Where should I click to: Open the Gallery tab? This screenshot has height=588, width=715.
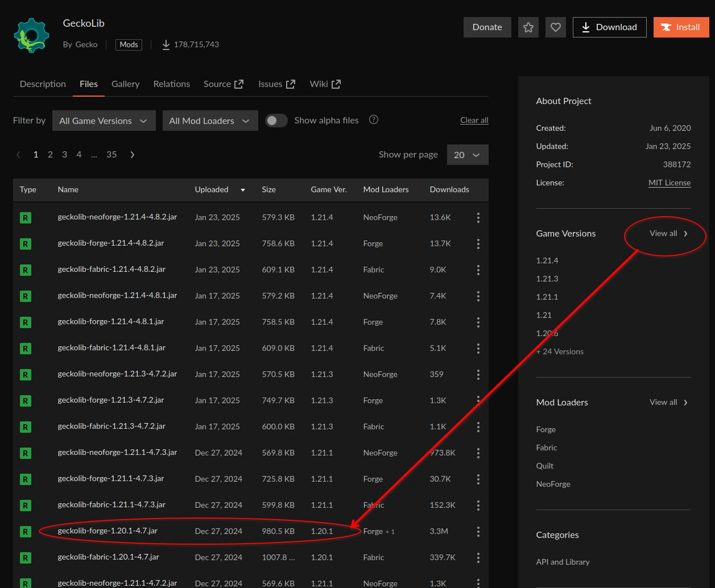pyautogui.click(x=125, y=84)
